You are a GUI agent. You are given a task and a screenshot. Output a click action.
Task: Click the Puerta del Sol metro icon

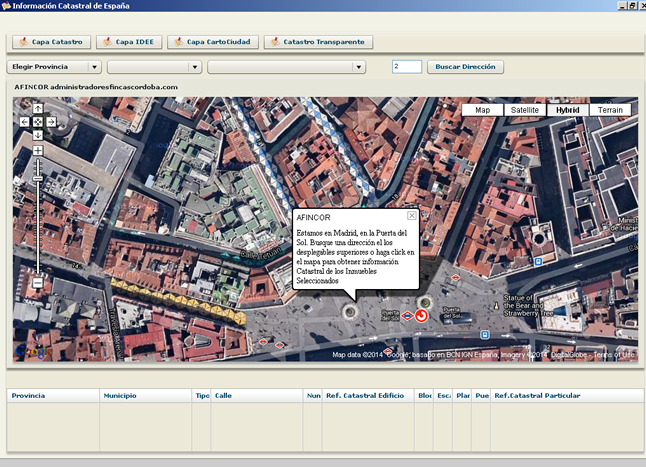tap(407, 316)
